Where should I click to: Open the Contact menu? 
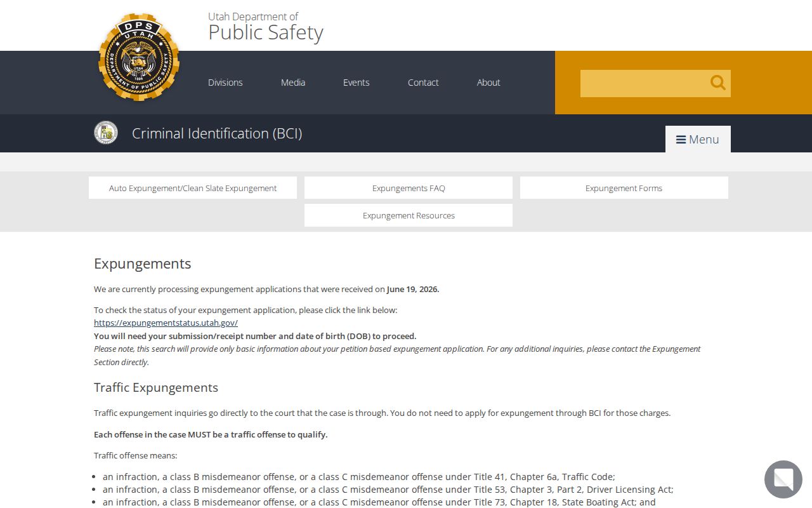pyautogui.click(x=423, y=83)
